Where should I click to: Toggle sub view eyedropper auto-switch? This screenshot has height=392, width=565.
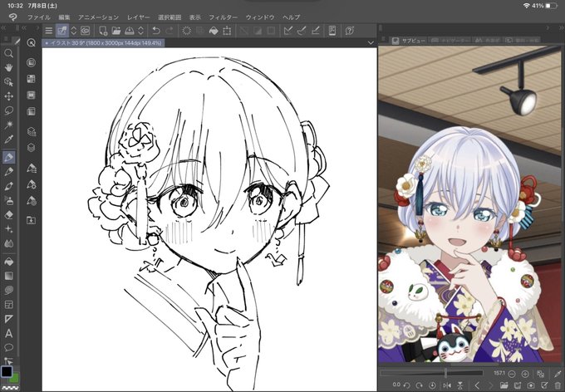(558, 374)
